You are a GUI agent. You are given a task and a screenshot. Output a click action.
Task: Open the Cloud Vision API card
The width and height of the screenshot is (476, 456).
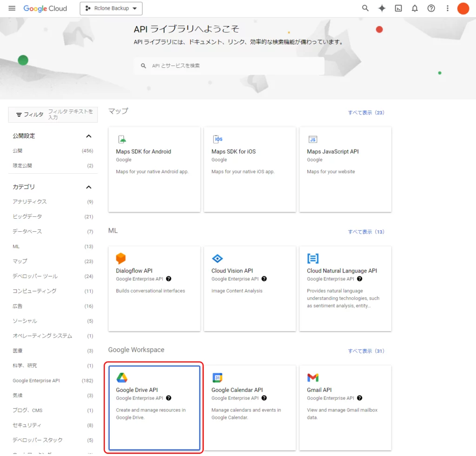(250, 289)
